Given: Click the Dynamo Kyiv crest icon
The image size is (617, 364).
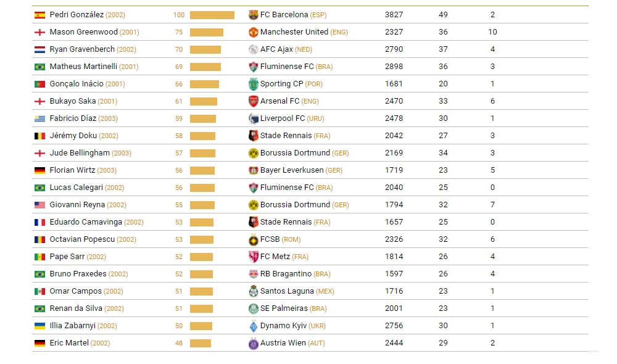Looking at the screenshot, I should 253,326.
